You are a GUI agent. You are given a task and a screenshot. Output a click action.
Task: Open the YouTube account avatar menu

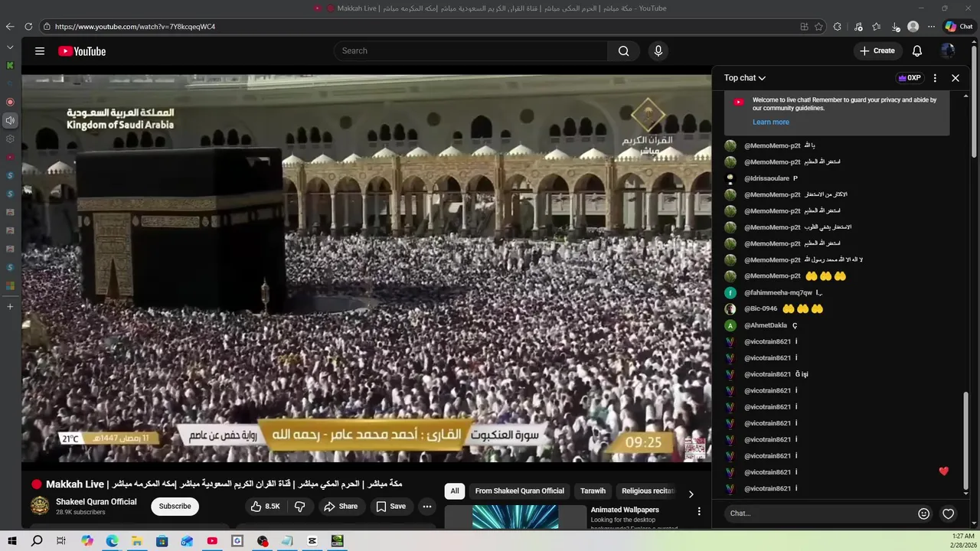[x=948, y=51]
